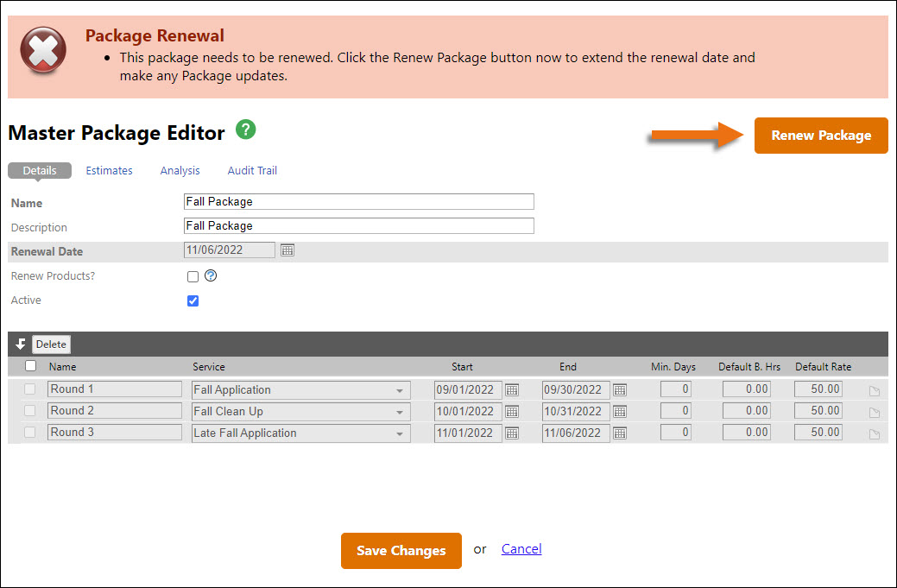Open the calendar for Round 3 end date
The image size is (897, 588).
point(619,433)
